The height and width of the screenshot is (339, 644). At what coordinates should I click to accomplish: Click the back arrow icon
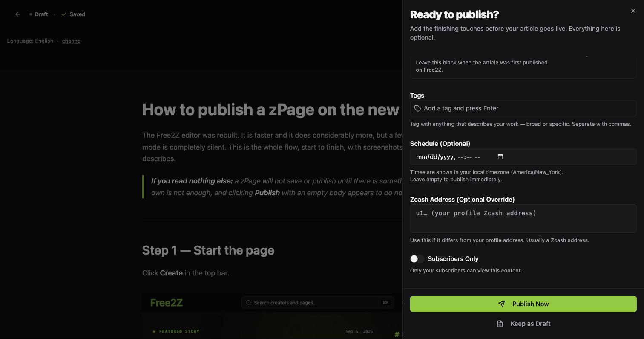point(17,14)
